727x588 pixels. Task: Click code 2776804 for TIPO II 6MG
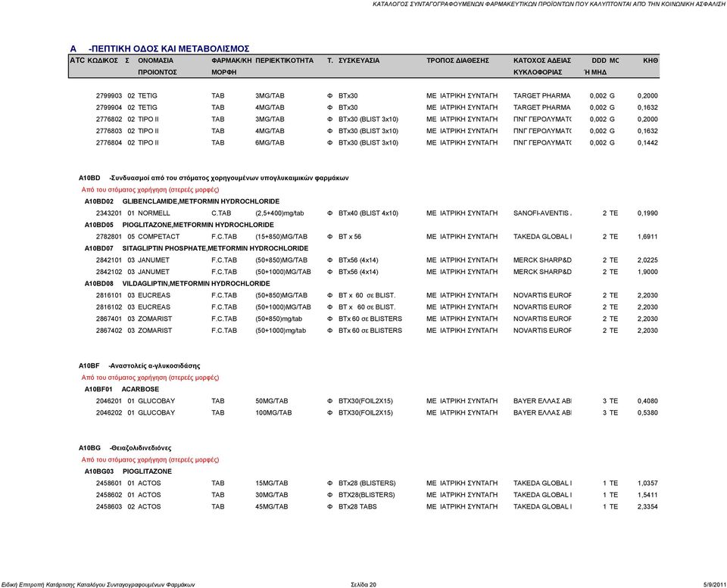[109, 143]
